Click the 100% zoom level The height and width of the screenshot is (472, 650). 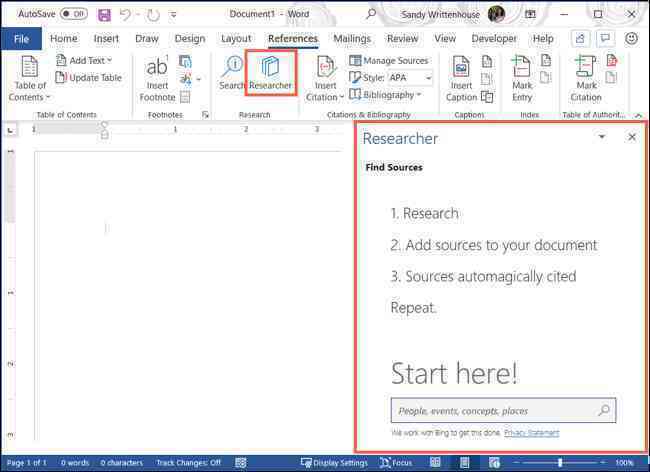[624, 462]
